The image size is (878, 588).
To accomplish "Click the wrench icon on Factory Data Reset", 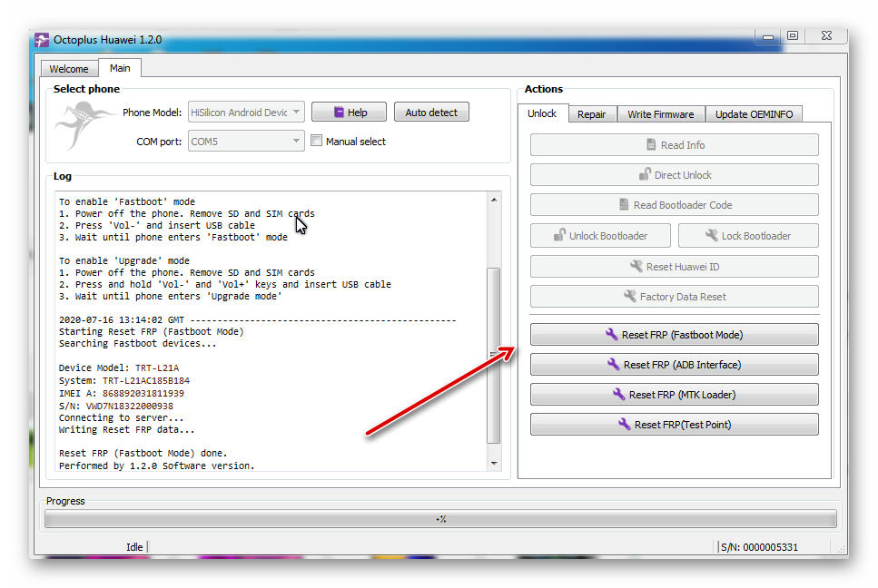I will click(x=630, y=296).
